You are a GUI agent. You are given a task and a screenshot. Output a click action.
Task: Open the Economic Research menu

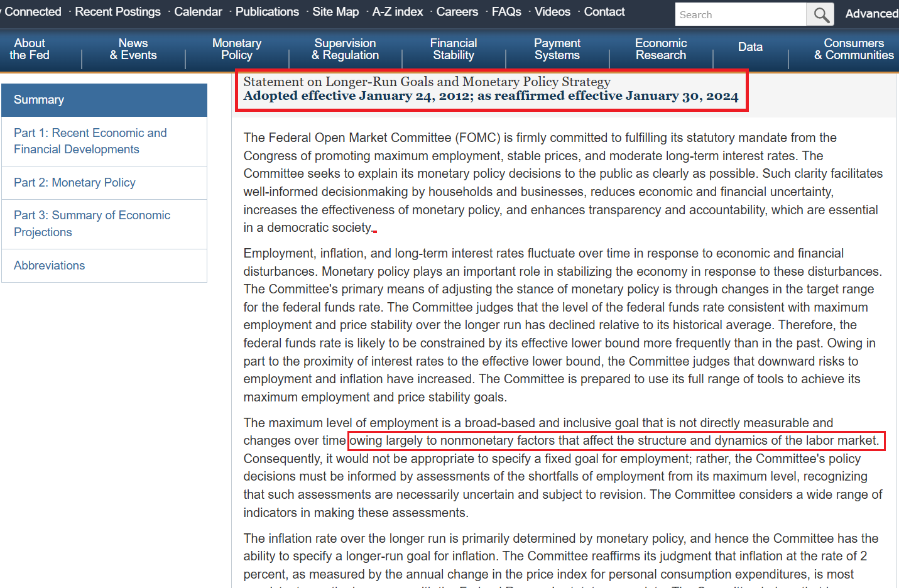[x=661, y=49]
